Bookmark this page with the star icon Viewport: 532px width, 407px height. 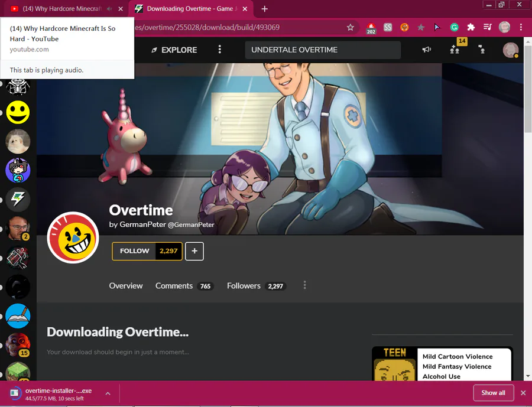click(351, 28)
